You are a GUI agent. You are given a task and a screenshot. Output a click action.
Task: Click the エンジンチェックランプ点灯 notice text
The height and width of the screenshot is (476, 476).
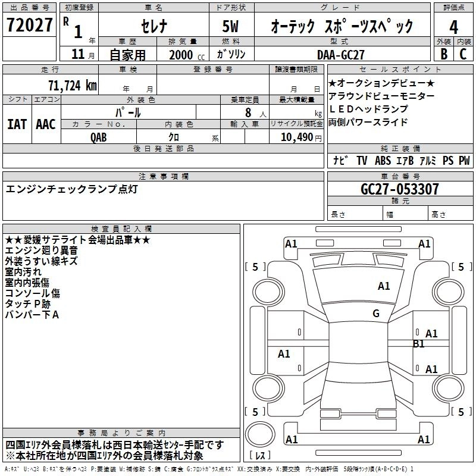pyautogui.click(x=71, y=189)
